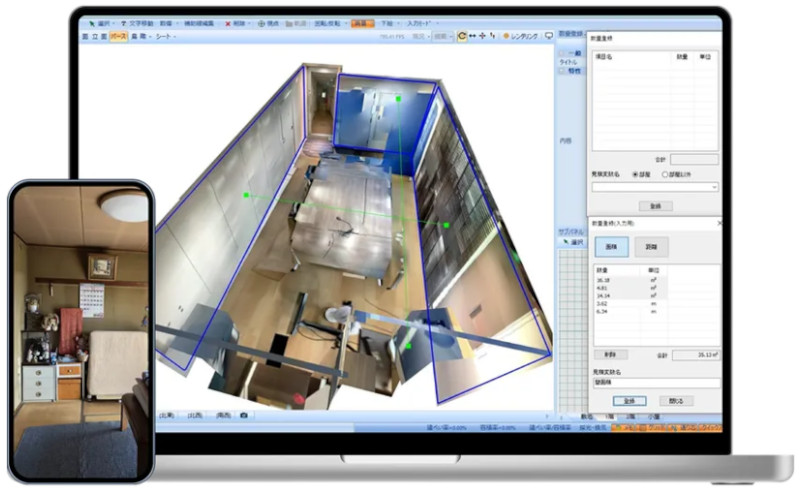The image size is (800, 492).
Task: Open the empty combo box under 見積実績名
Action: [x=655, y=186]
